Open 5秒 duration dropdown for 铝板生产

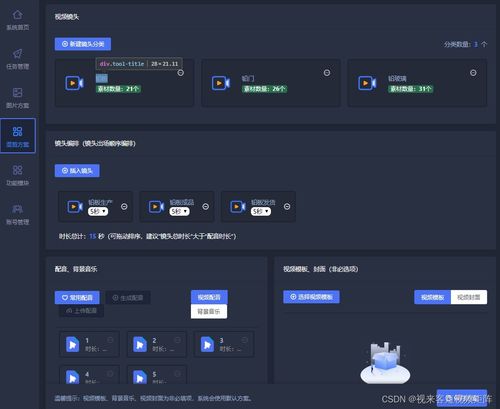coord(98,211)
